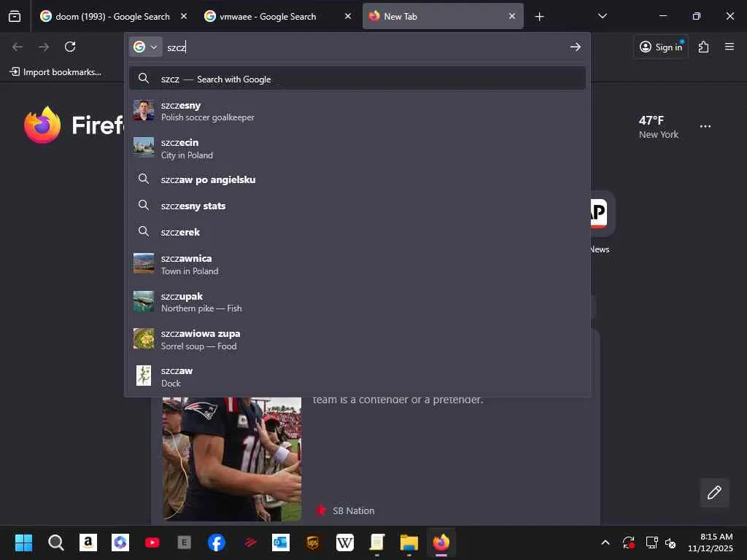This screenshot has height=560, width=747.
Task: Select szczupak Northern pike suggestion
Action: [x=357, y=302]
